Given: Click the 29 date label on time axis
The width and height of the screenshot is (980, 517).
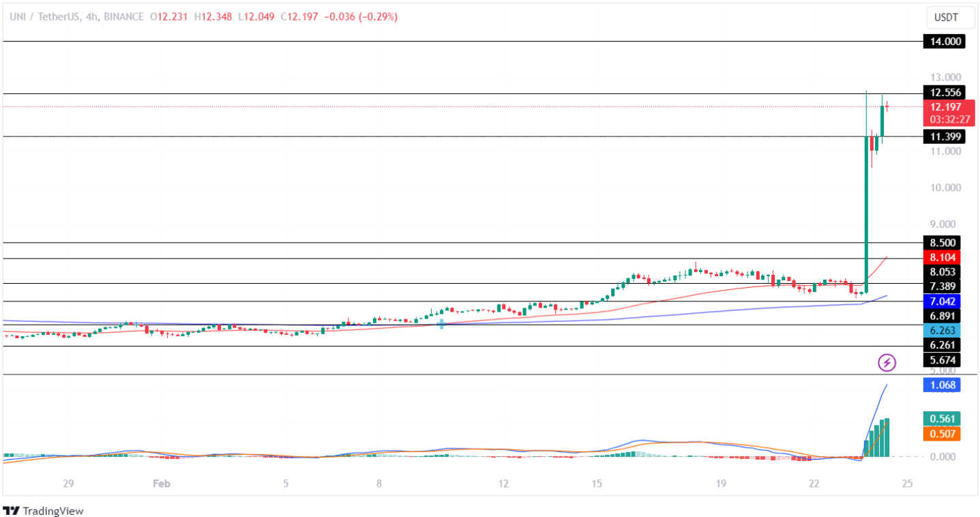Looking at the screenshot, I should point(68,484).
